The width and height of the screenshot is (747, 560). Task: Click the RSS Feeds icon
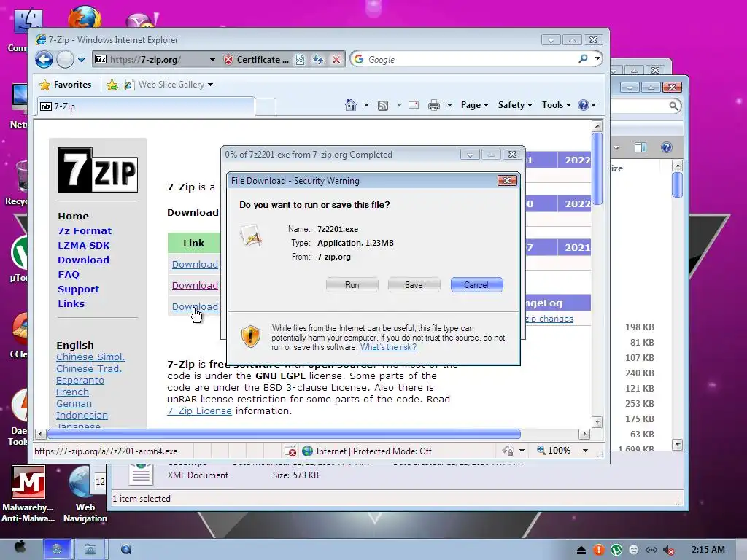click(x=382, y=105)
